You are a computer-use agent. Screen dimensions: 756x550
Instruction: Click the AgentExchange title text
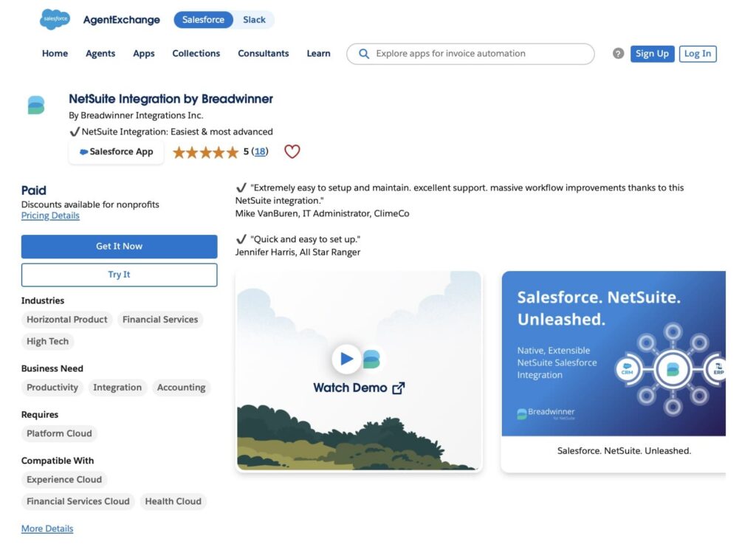(122, 20)
